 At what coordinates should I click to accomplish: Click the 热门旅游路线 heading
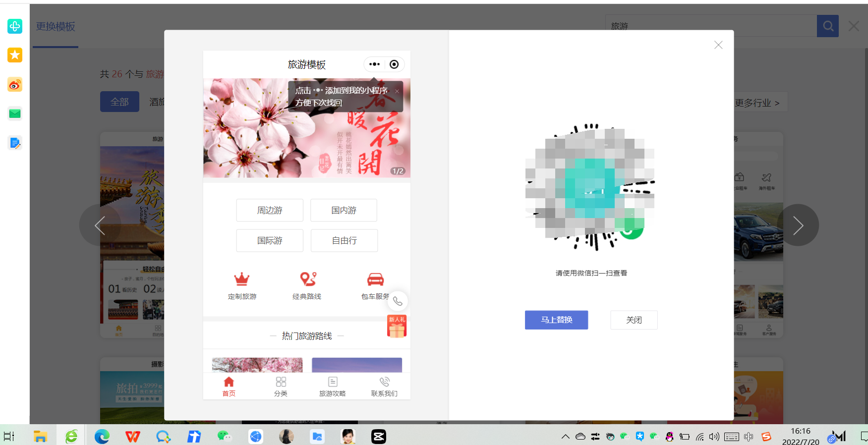[x=307, y=336]
